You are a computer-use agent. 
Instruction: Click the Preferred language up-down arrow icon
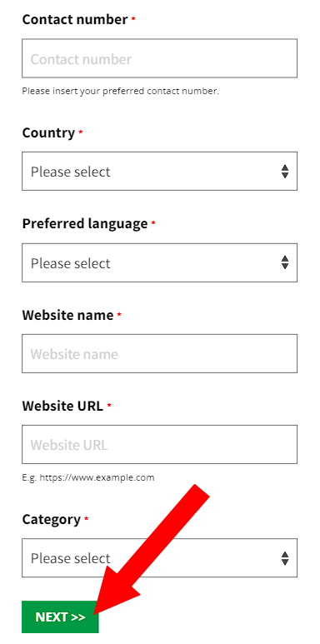(x=285, y=262)
